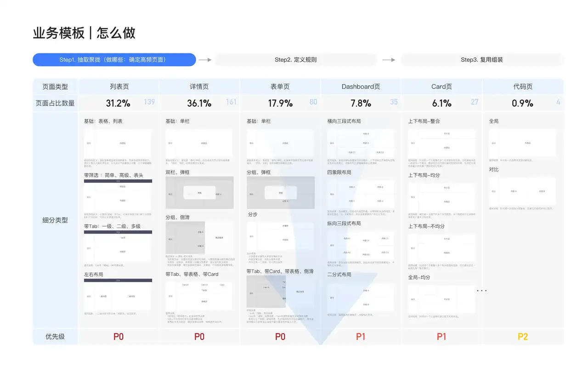The width and height of the screenshot is (588, 368).
Task: Click the 带Tab、带Card、带表格、侧滑 label
Action: (x=280, y=271)
